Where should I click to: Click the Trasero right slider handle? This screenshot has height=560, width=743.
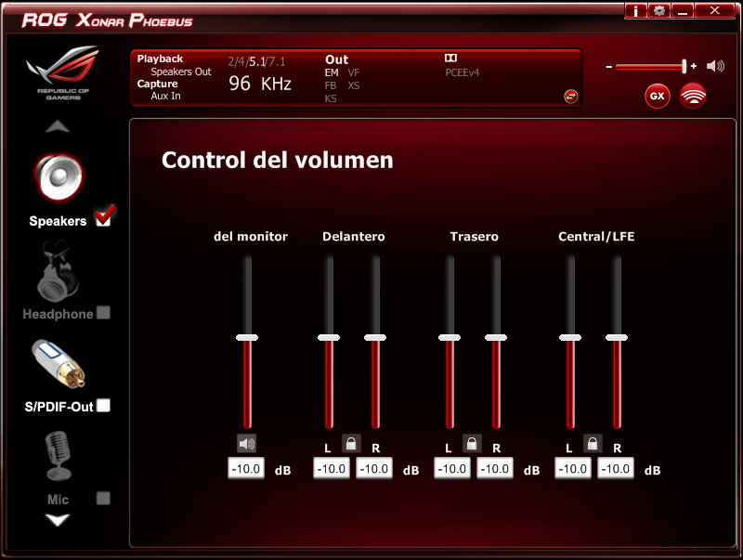click(x=496, y=337)
